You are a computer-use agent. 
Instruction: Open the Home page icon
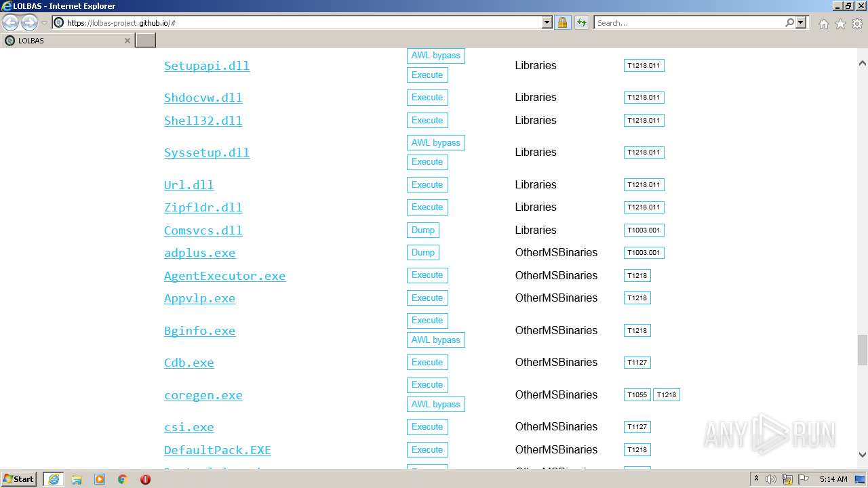point(823,24)
